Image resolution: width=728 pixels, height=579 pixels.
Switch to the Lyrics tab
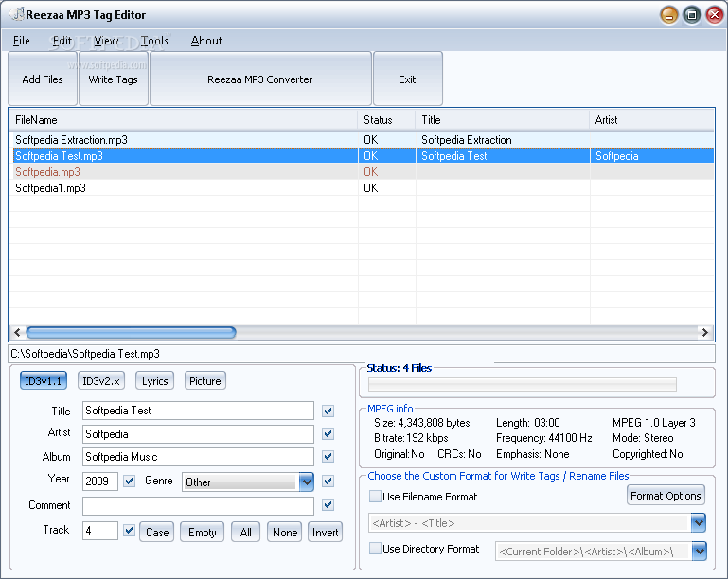point(154,381)
